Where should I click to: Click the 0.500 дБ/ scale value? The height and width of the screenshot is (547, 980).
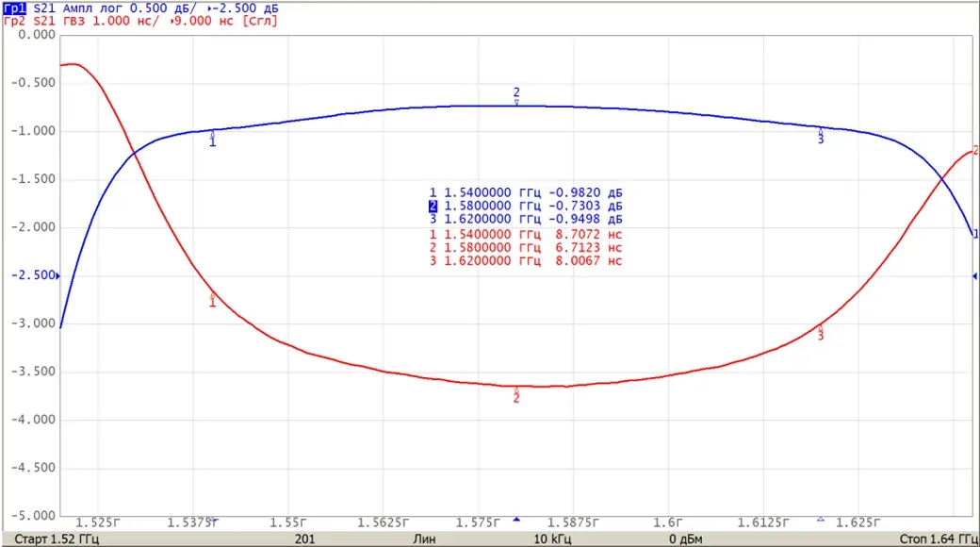coord(163,8)
